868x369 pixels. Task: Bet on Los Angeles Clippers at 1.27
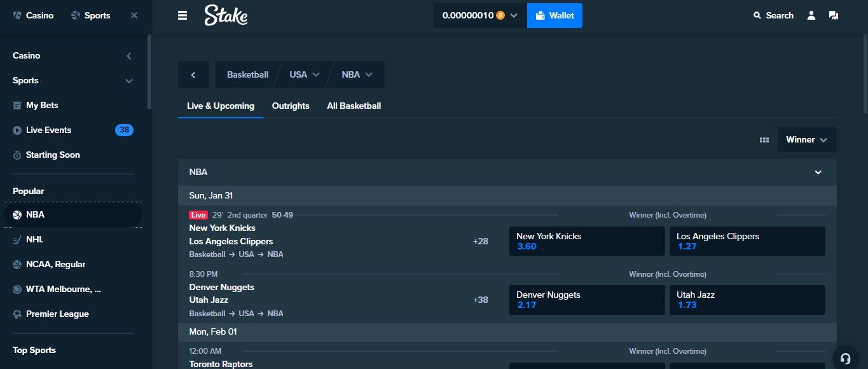(747, 241)
